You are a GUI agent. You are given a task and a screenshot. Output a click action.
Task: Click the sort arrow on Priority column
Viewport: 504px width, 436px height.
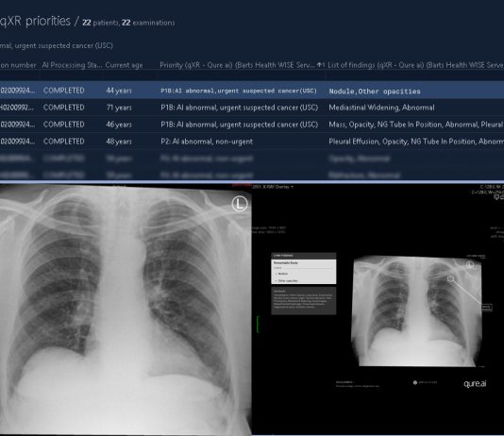[x=321, y=65]
